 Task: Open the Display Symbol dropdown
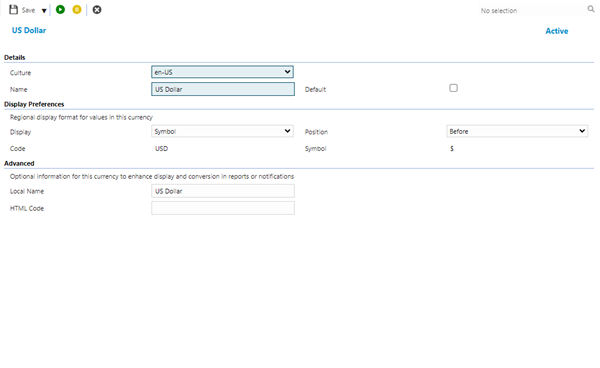point(222,131)
